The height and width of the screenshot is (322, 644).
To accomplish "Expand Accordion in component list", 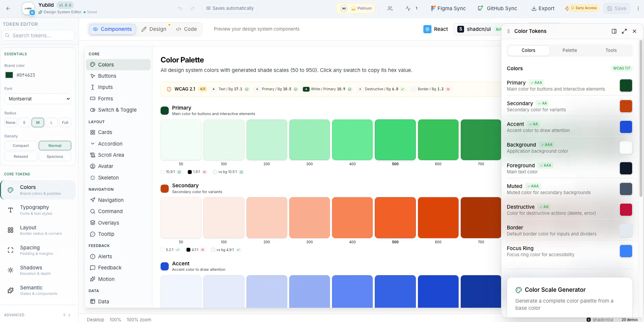I will pyautogui.click(x=118, y=144).
